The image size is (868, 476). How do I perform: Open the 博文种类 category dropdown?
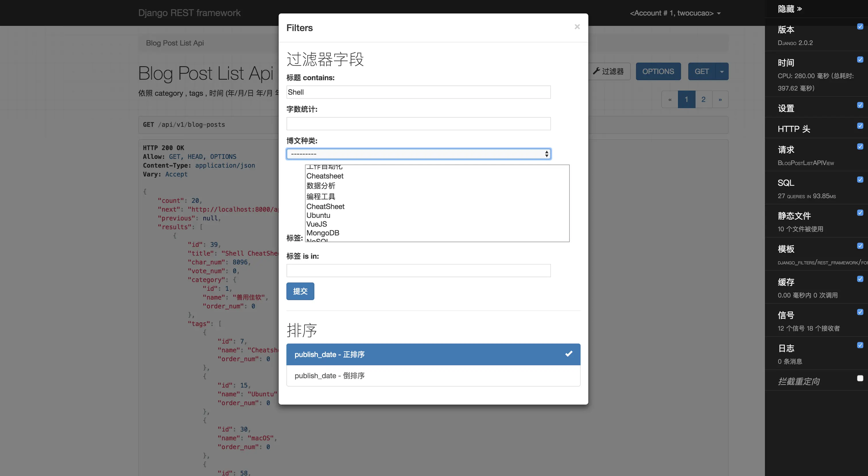click(x=418, y=154)
